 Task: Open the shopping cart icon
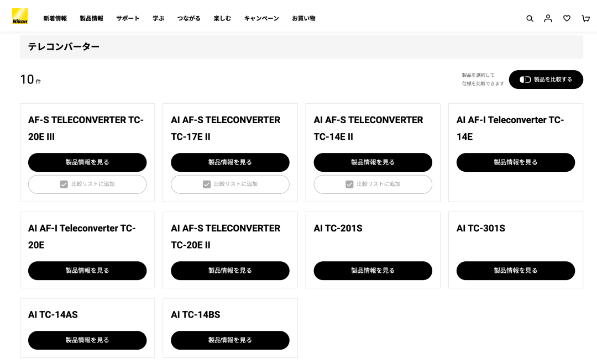click(x=585, y=18)
